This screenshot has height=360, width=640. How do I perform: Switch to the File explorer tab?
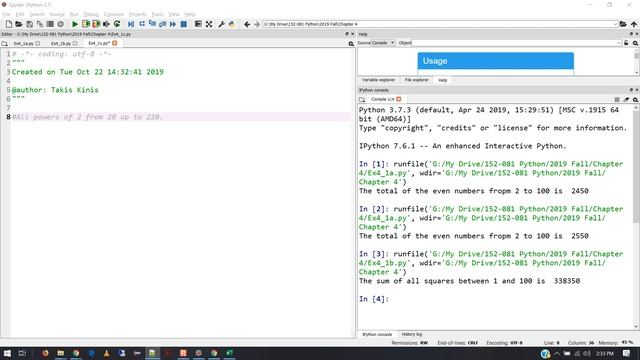[416, 80]
